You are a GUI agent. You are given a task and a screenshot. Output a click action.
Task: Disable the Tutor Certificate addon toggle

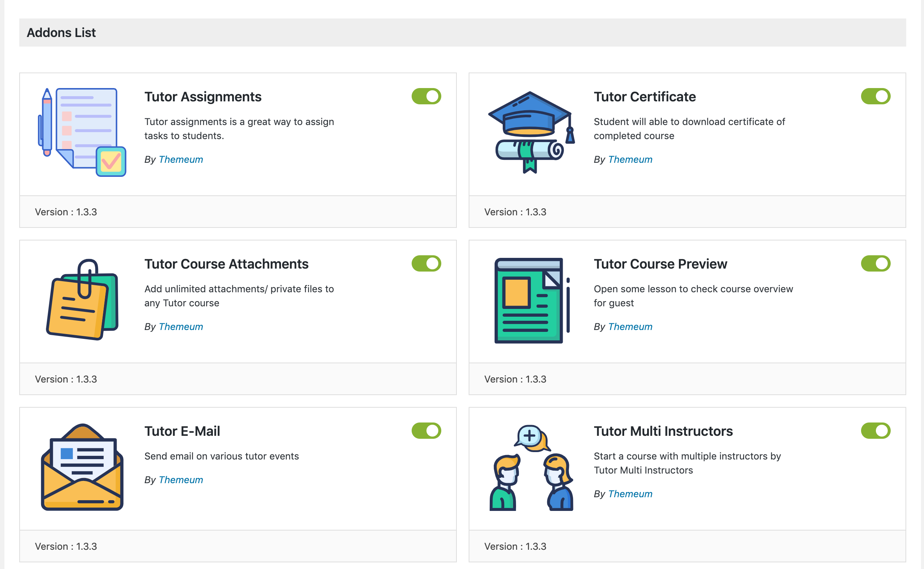pos(876,96)
